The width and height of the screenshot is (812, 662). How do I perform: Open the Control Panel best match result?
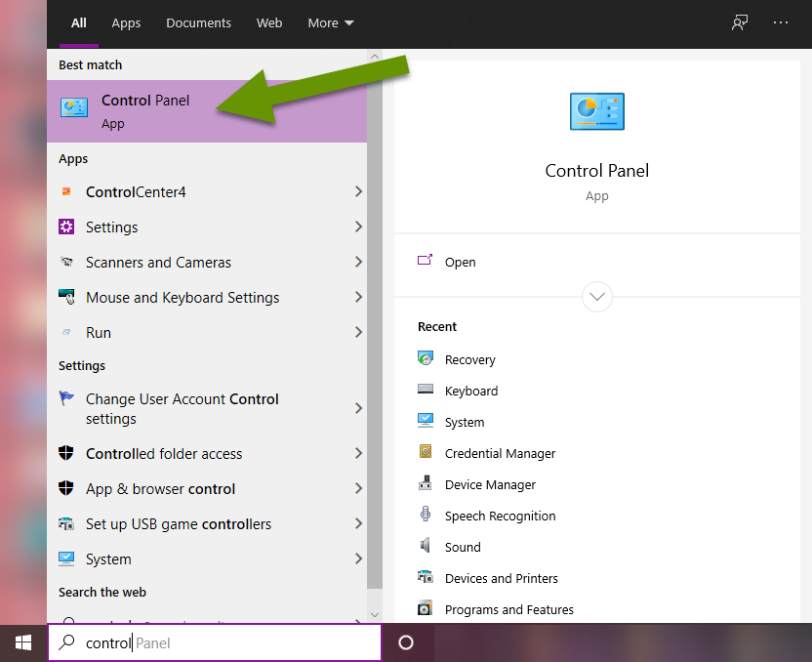207,111
